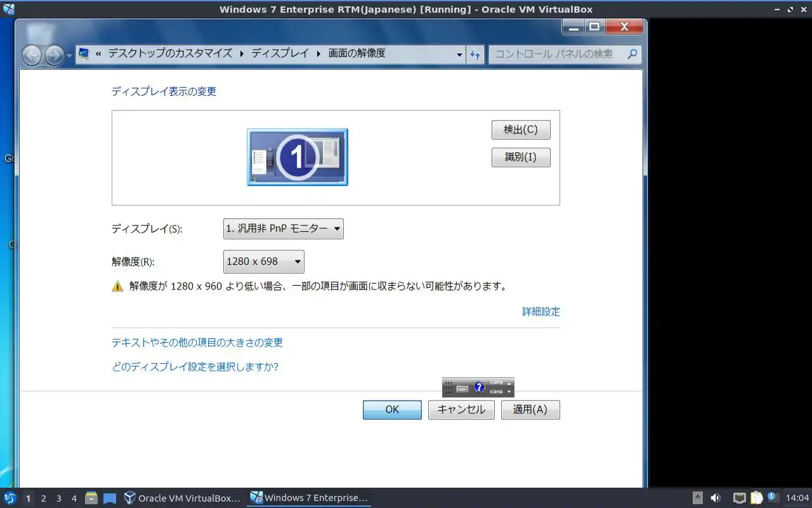
Task: Open the language bar options arrow
Action: pos(509,392)
